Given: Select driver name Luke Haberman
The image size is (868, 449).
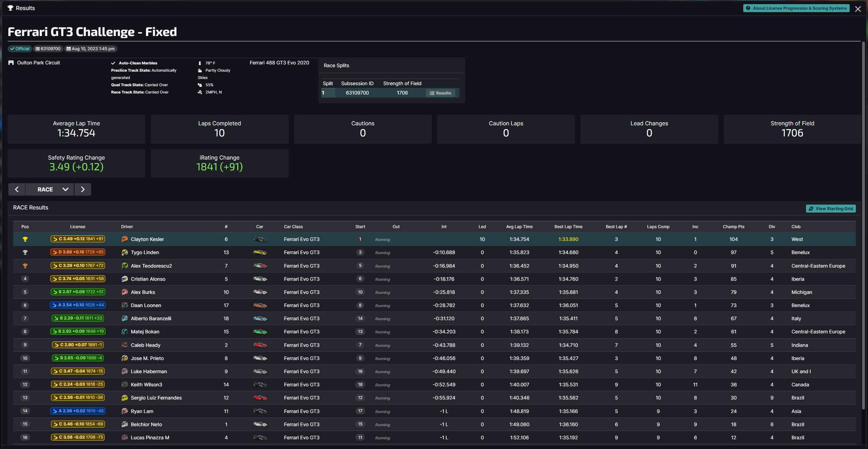Looking at the screenshot, I should point(149,371).
